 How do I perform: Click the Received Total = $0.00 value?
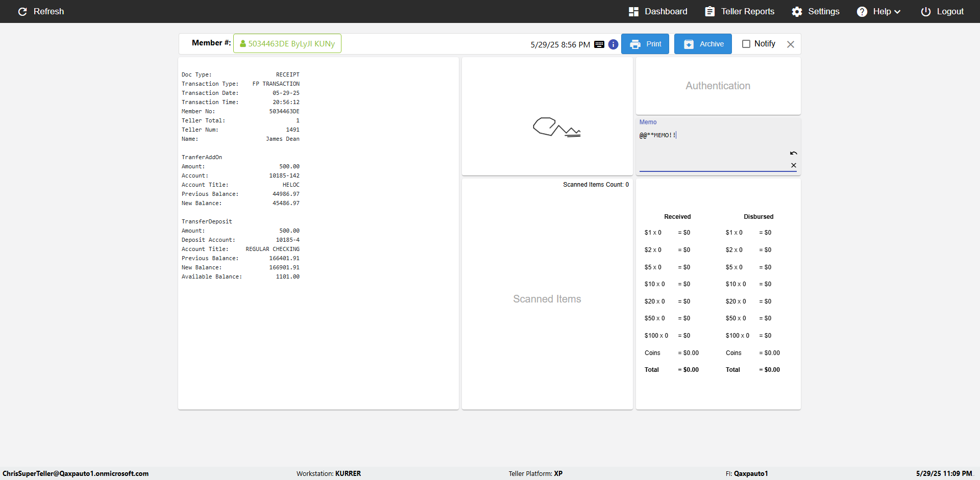pos(688,370)
